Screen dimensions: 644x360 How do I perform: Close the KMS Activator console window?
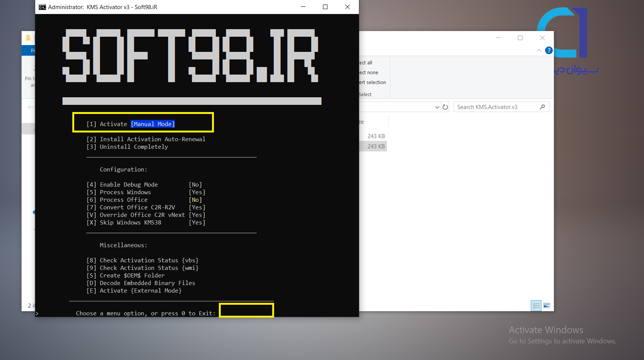(348, 7)
